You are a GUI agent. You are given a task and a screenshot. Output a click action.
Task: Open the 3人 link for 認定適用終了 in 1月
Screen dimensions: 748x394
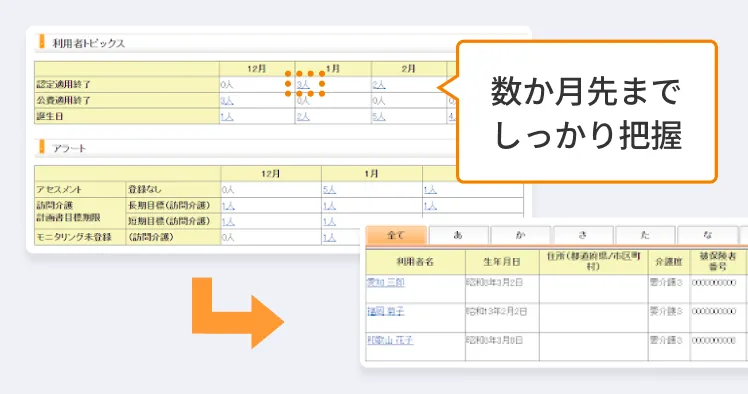coord(303,85)
